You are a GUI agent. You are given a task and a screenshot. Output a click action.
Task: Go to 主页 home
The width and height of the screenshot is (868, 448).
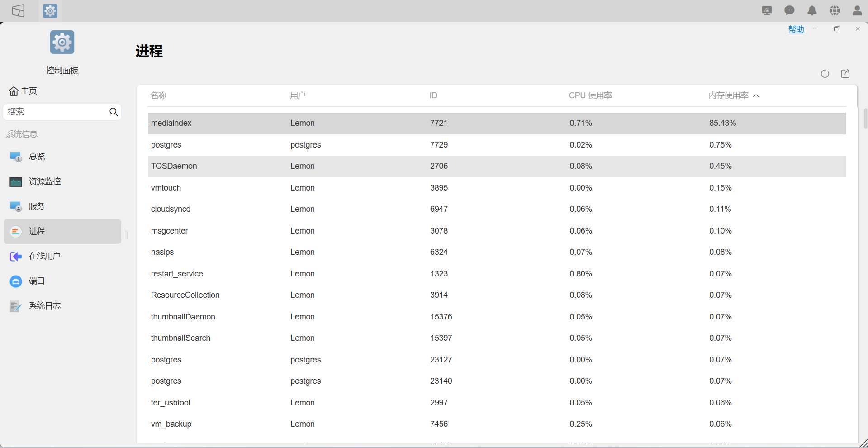pos(23,91)
